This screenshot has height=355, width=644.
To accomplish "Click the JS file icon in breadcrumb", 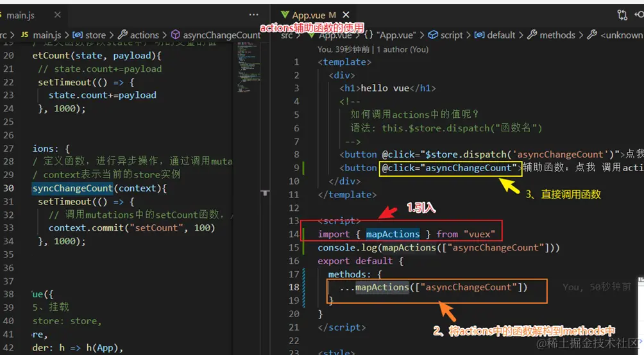I will [24, 35].
